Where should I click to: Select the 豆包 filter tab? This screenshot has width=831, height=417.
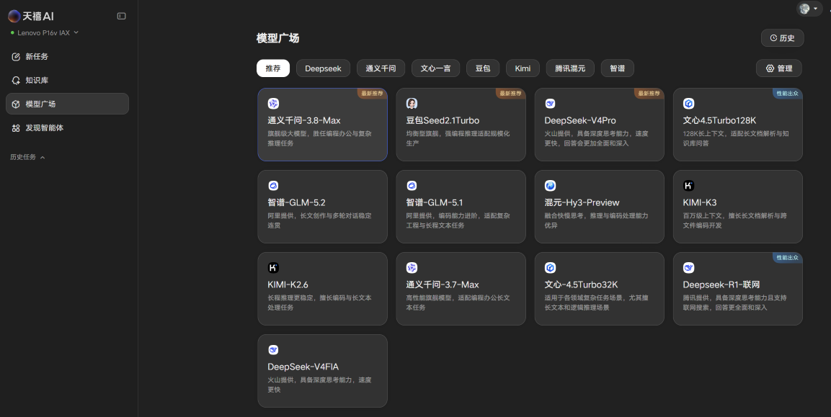pos(483,68)
